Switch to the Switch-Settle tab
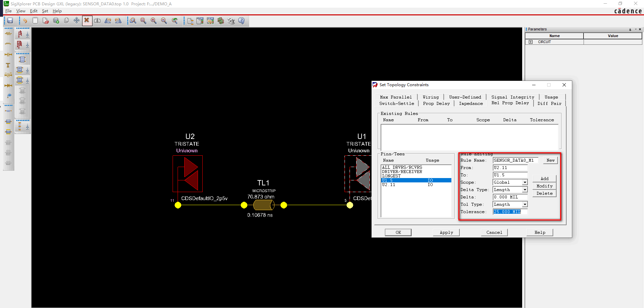This screenshot has width=644, height=308. coord(397,104)
